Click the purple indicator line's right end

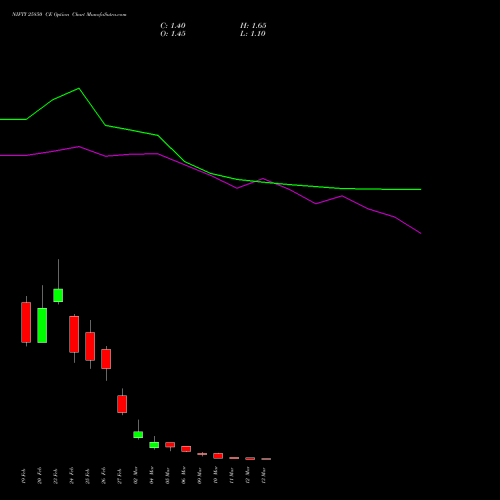pyautogui.click(x=421, y=233)
